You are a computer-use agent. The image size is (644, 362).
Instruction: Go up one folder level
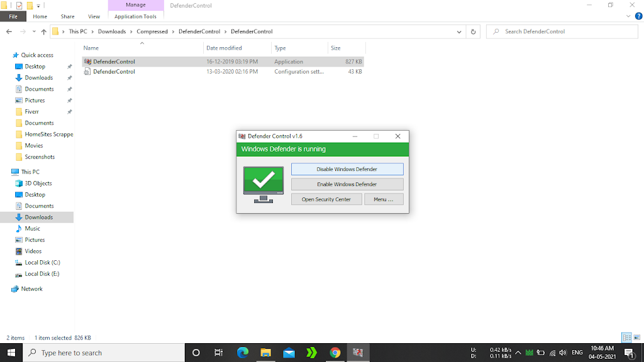[43, 31]
